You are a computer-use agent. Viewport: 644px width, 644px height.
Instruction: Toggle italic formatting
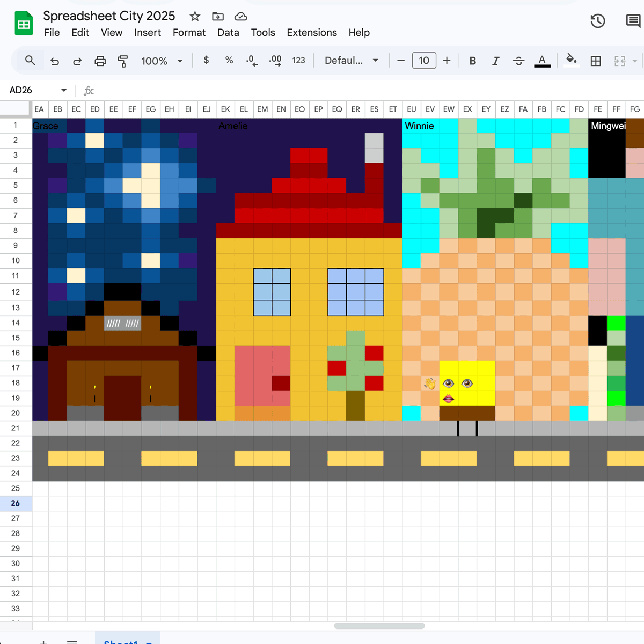coord(495,61)
